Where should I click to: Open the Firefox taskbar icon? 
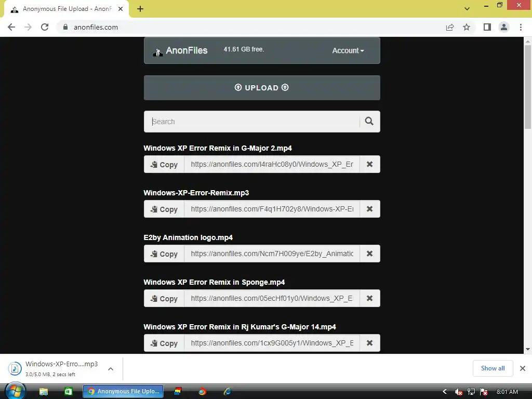(203, 392)
